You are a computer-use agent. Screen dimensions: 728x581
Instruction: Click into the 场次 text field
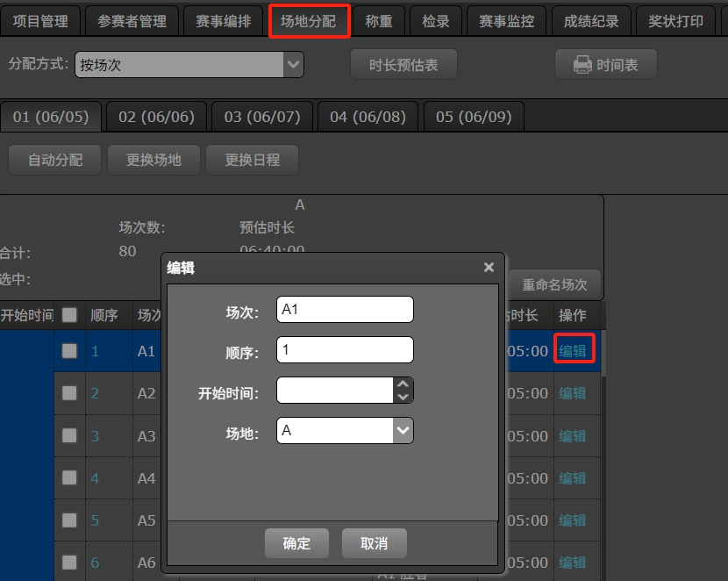[344, 310]
